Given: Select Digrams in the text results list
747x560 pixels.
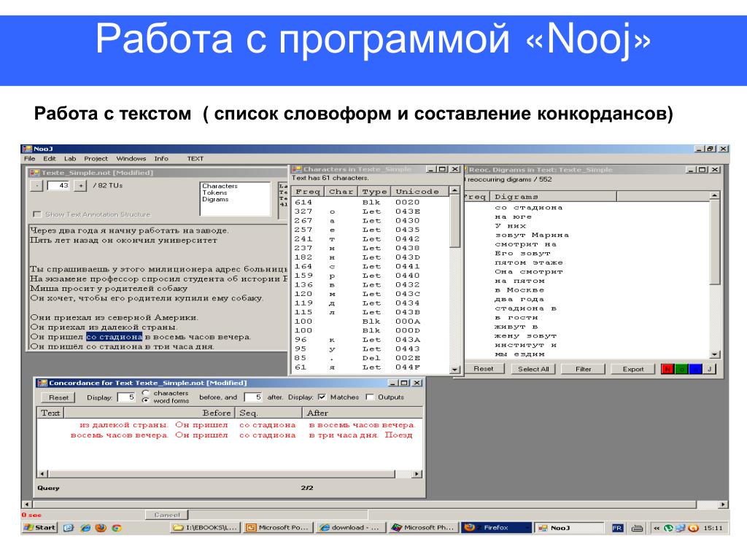Looking at the screenshot, I should click(215, 200).
